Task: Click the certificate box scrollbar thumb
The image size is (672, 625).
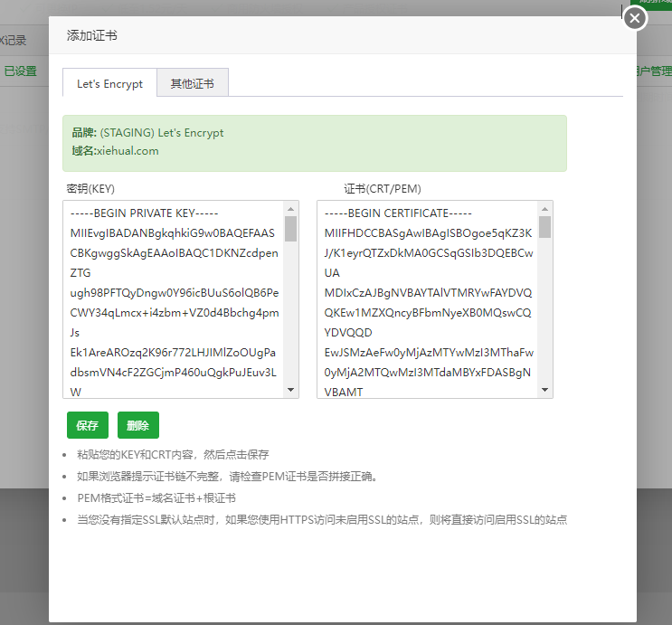Action: tap(544, 226)
